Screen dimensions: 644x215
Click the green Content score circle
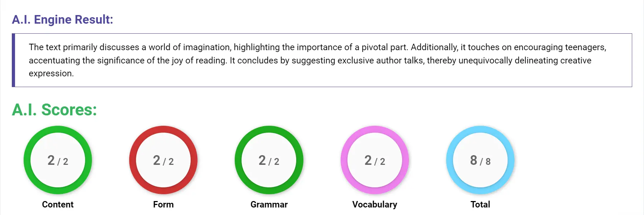pyautogui.click(x=58, y=161)
